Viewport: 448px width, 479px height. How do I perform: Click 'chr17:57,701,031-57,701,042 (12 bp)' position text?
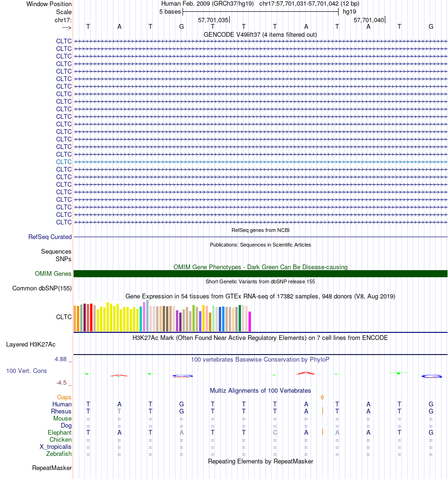pyautogui.click(x=309, y=4)
